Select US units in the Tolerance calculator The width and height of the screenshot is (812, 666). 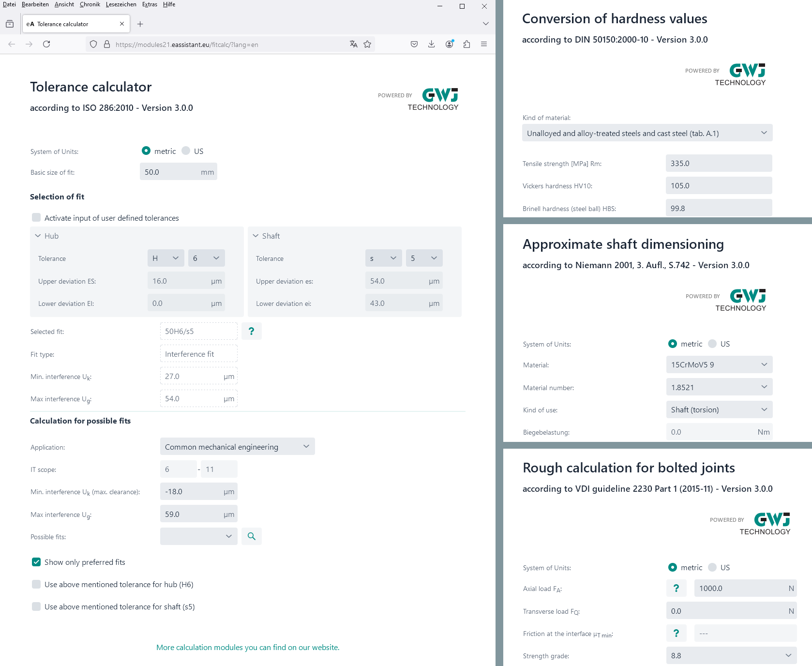[x=186, y=151]
